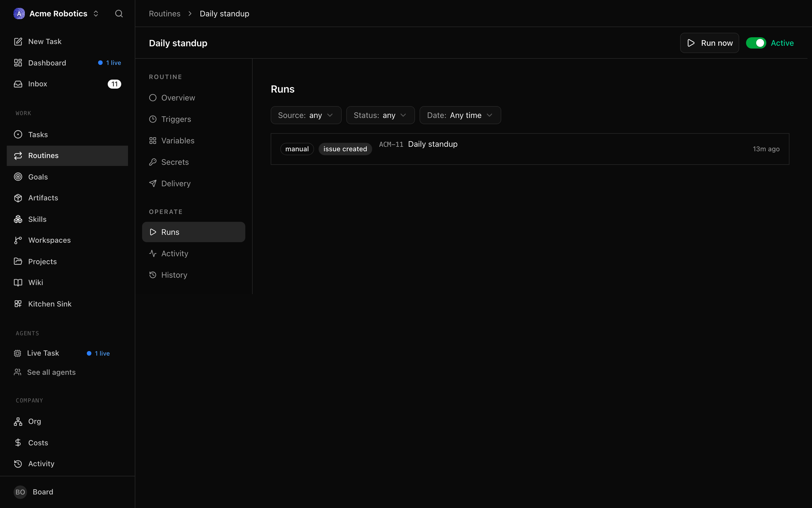Select the Routines loop icon
The height and width of the screenshot is (508, 812).
point(18,156)
